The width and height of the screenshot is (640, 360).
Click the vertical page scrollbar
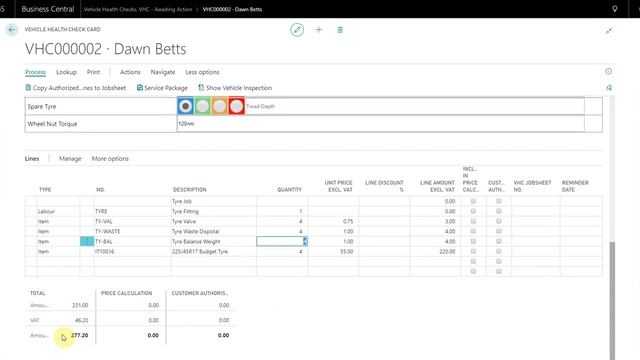pos(612,300)
